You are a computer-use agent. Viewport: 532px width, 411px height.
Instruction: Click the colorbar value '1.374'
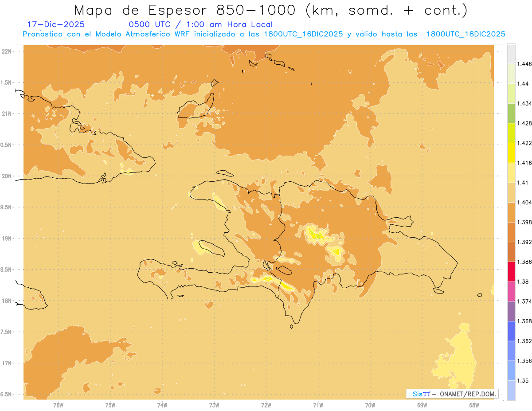coord(525,301)
